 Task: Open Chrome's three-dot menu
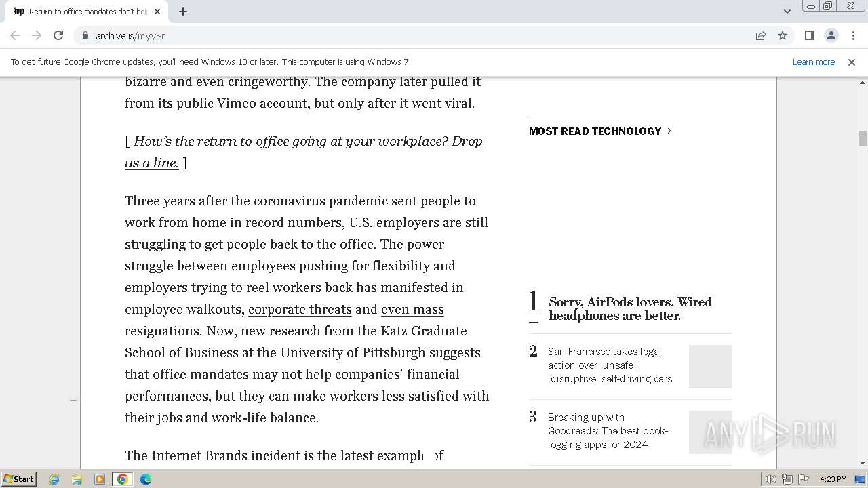[853, 35]
